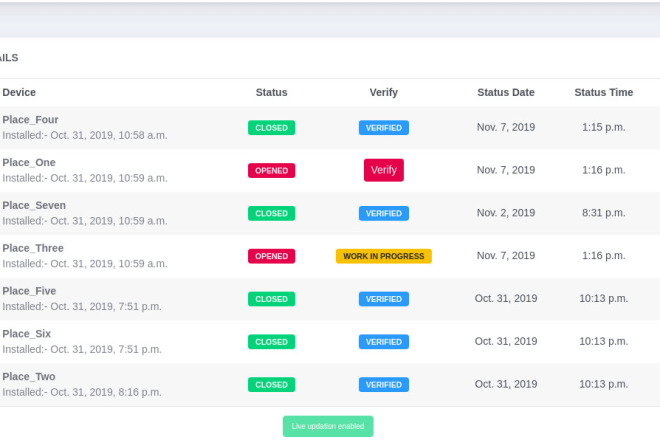
Task: Click Place_Four's installed date 10:58 a.m.
Action: (x=85, y=135)
